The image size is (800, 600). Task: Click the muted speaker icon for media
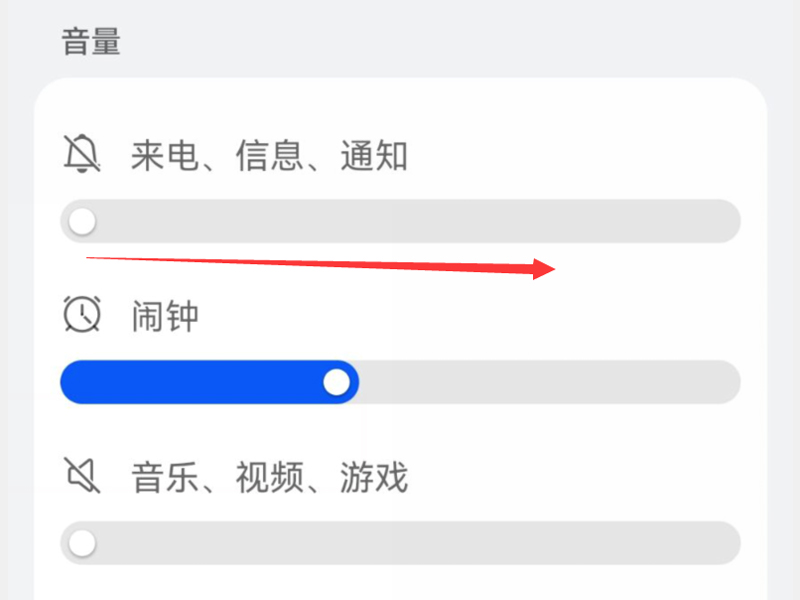coord(82,477)
